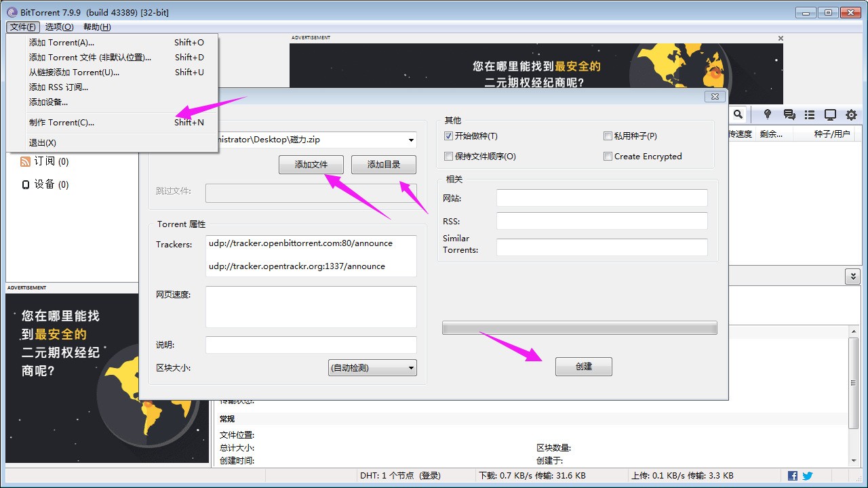
Task: Open preferences via the gear icon
Action: [x=852, y=115]
